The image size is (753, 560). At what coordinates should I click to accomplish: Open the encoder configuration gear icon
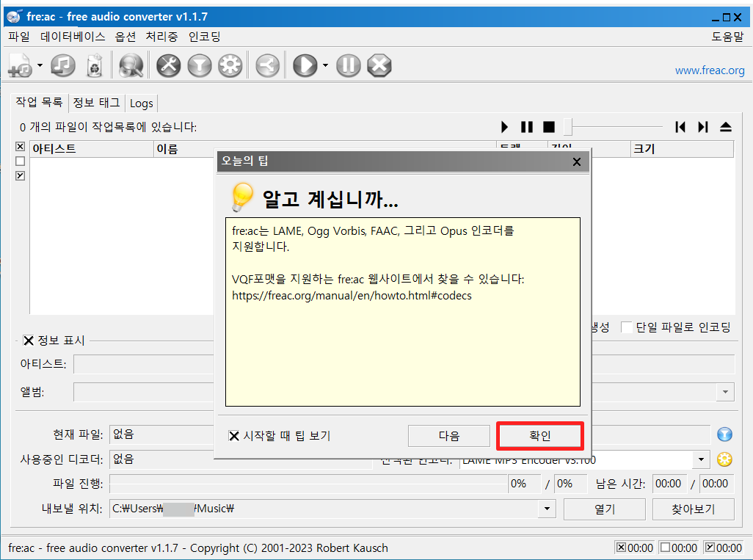pos(230,65)
